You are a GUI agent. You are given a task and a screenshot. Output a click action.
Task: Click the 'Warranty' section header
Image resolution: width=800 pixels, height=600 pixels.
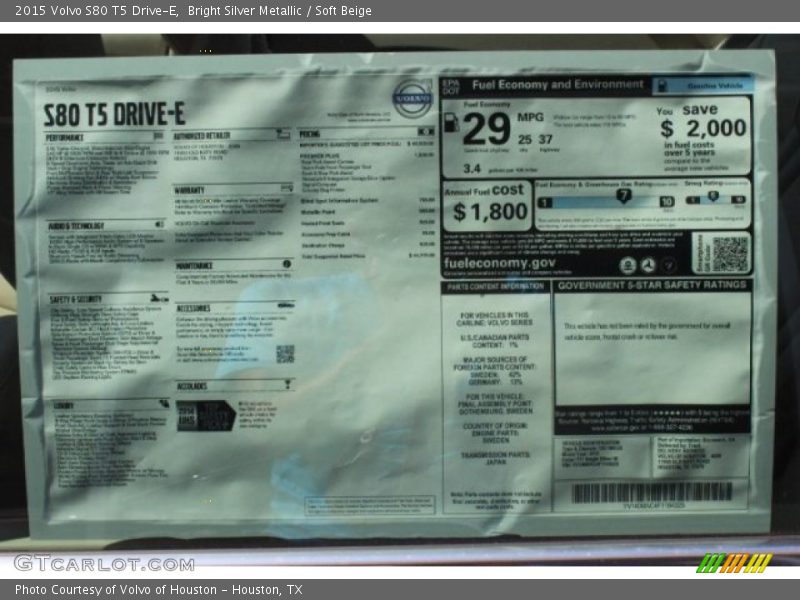[x=189, y=190]
